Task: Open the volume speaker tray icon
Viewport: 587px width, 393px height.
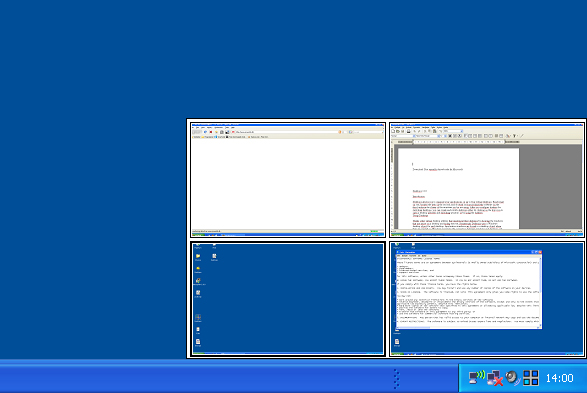Action: [513, 378]
